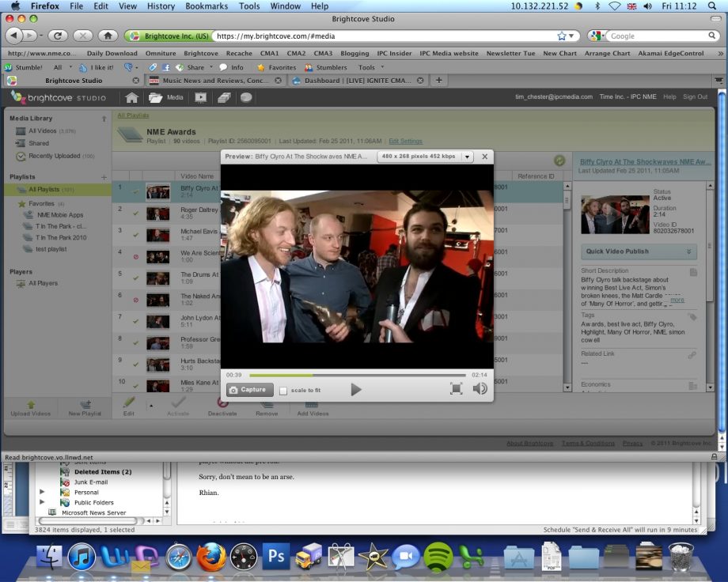
Task: Edit Short Description icon
Action: pos(693,272)
